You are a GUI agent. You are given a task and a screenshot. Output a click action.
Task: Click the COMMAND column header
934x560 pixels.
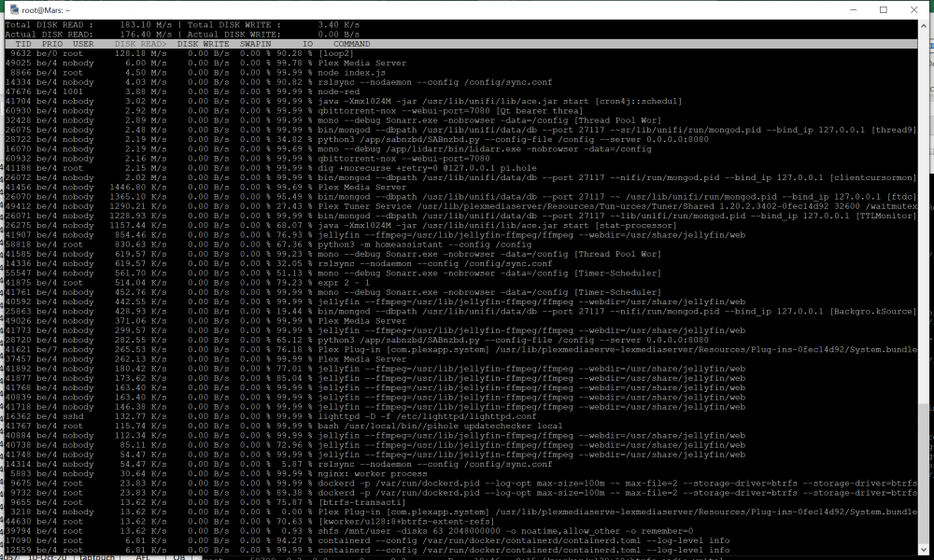click(x=351, y=44)
